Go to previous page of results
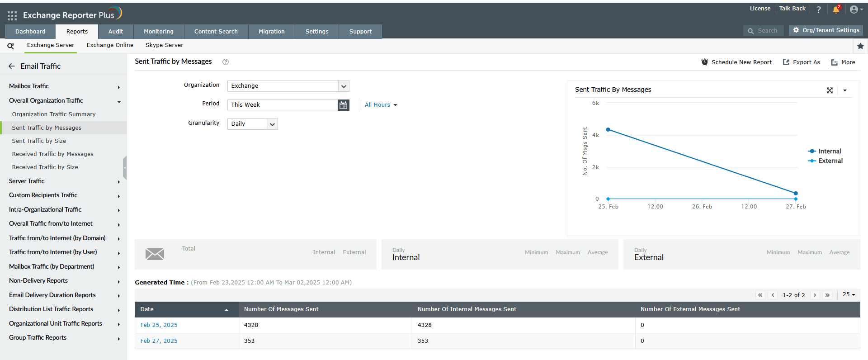Screen dimensions: 868x360 pyautogui.click(x=773, y=295)
